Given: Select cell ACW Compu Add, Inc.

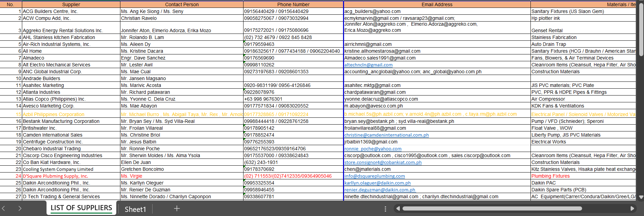Looking at the screenshot, I should [x=71, y=18].
